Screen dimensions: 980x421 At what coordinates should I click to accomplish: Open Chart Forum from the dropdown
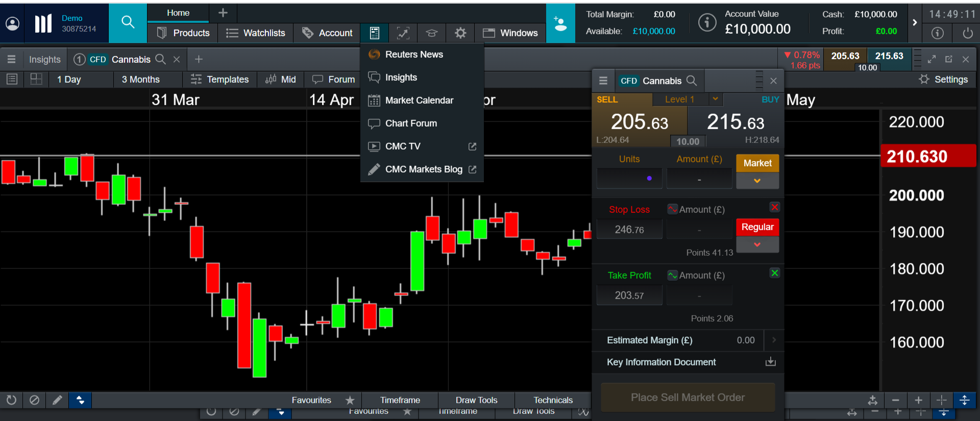click(422, 123)
